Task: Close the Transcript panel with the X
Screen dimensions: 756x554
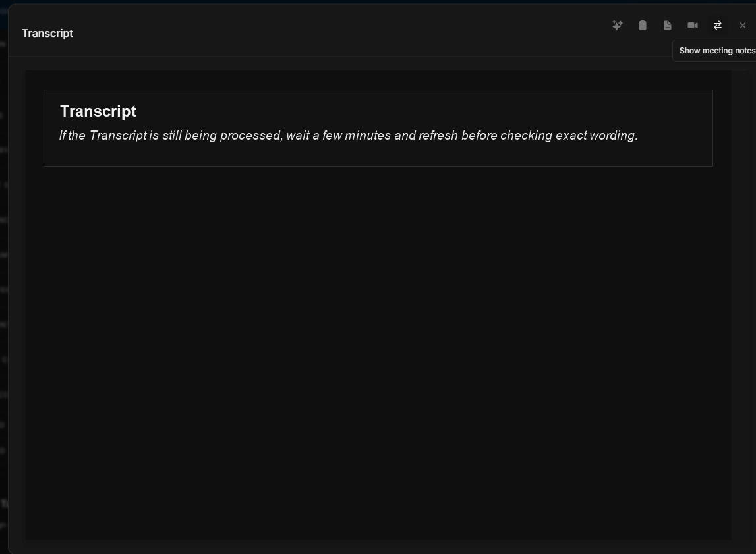Action: tap(743, 26)
